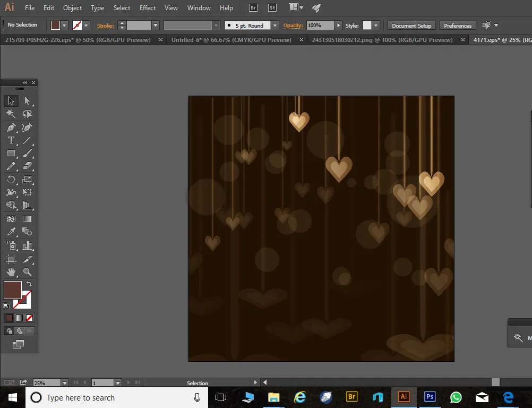Enable Draw Normal mode
This screenshot has height=408, width=532.
pyautogui.click(x=10, y=331)
